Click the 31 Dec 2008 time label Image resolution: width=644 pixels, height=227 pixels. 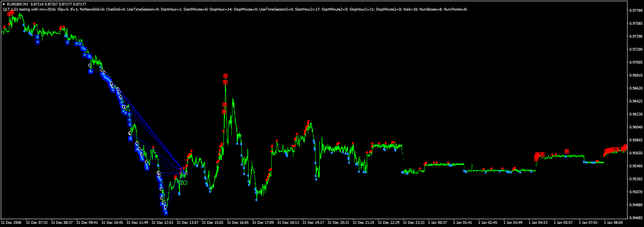pyautogui.click(x=12, y=223)
